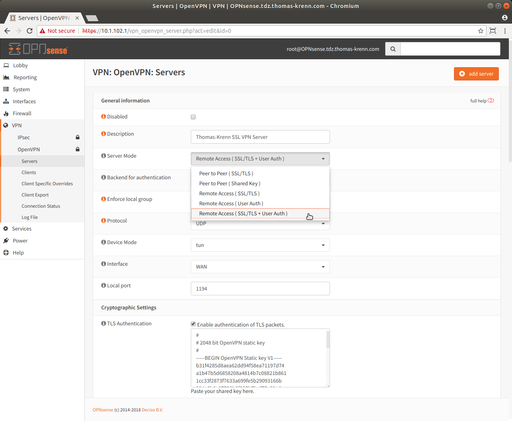The height and width of the screenshot is (421, 512).
Task: Open the Protocol dropdown
Action: pos(260,225)
